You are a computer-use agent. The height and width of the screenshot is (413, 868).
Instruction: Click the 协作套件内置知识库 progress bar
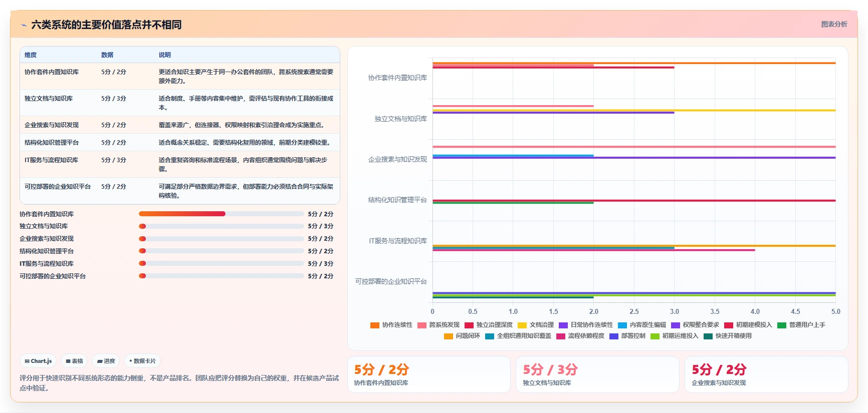click(x=221, y=214)
